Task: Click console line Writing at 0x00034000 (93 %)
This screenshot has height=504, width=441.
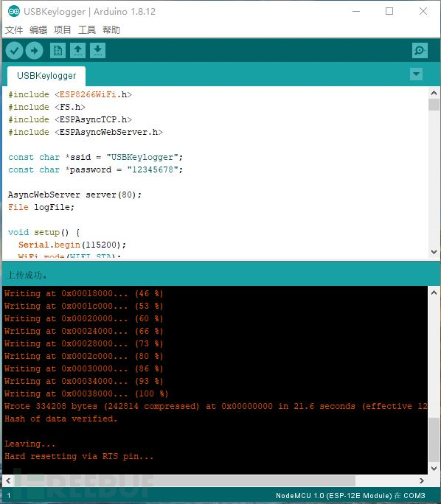Action: coord(84,381)
